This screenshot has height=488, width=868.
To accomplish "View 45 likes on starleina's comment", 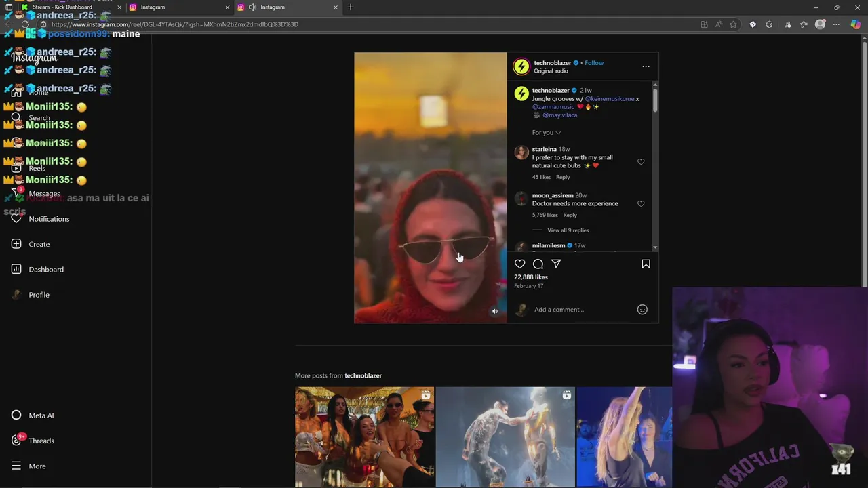I will [x=541, y=178].
